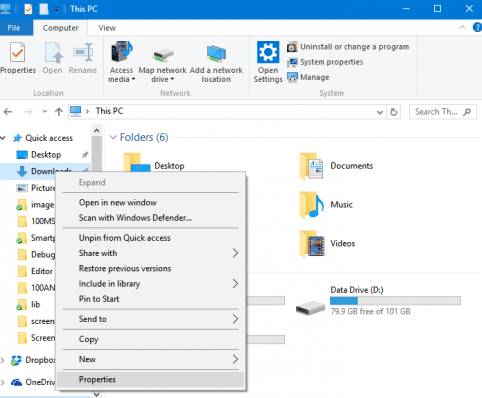The width and height of the screenshot is (482, 398).
Task: Open the Send to submenu
Action: 151,319
